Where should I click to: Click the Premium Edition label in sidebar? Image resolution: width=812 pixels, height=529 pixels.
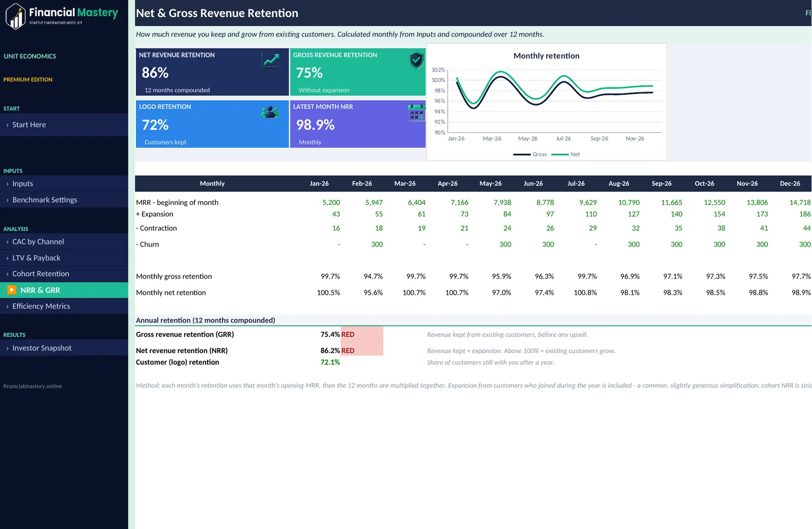pos(28,80)
